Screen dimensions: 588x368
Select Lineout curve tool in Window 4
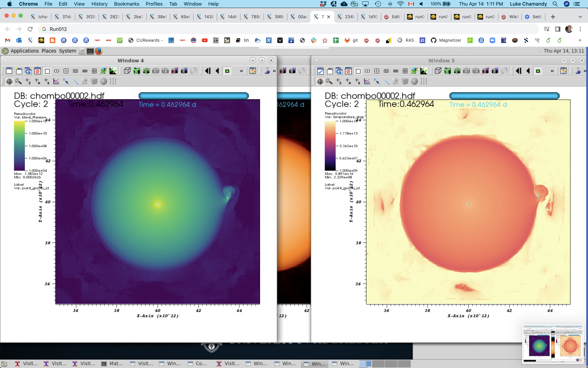[56, 81]
